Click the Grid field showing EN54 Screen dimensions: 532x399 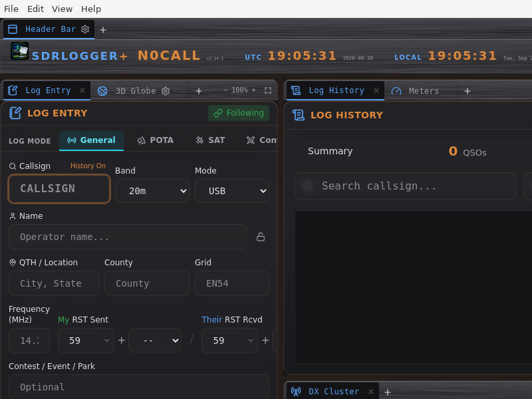232,283
